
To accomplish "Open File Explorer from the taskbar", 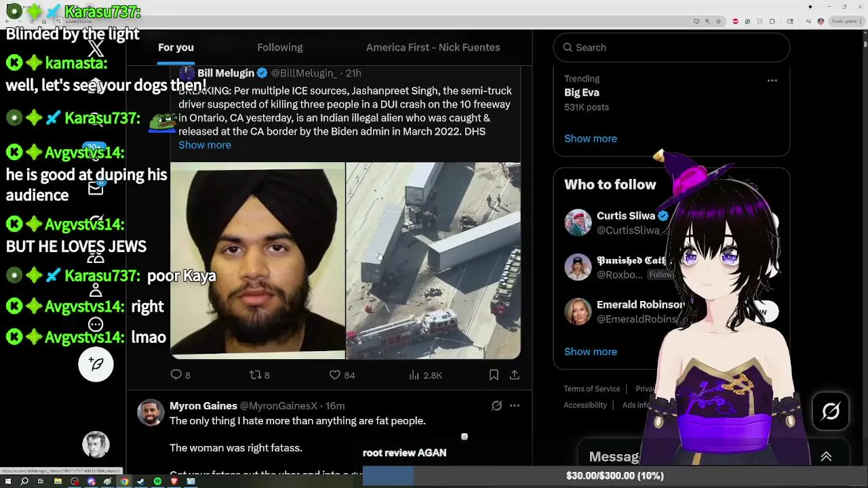I will [x=58, y=481].
